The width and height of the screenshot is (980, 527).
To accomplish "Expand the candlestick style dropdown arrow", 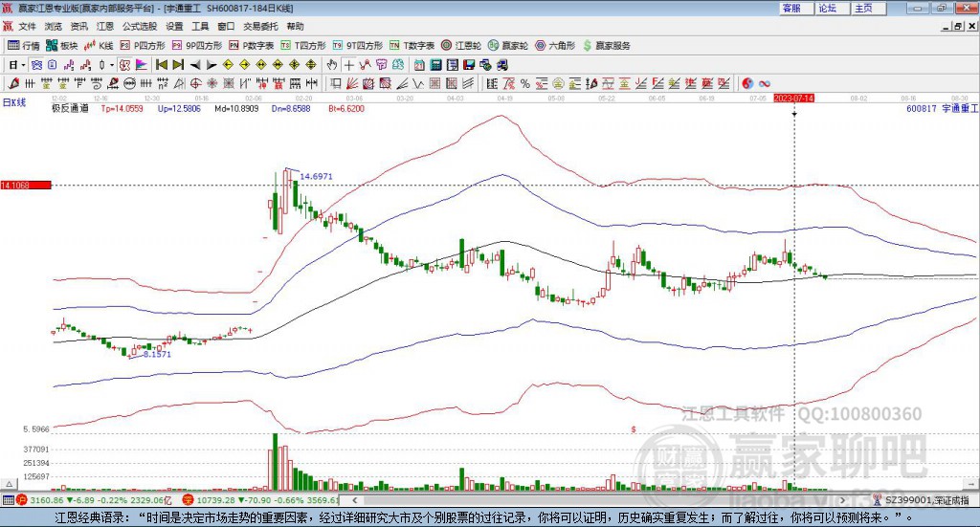I will [x=112, y=65].
